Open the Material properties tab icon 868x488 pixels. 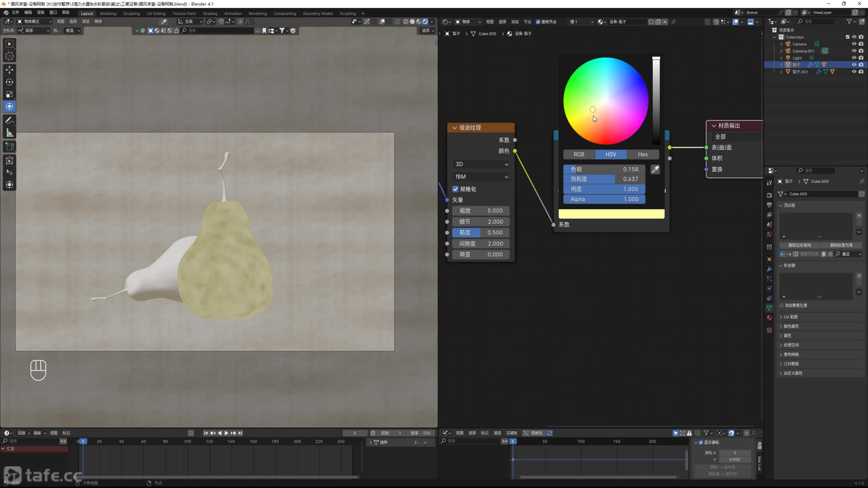click(769, 318)
